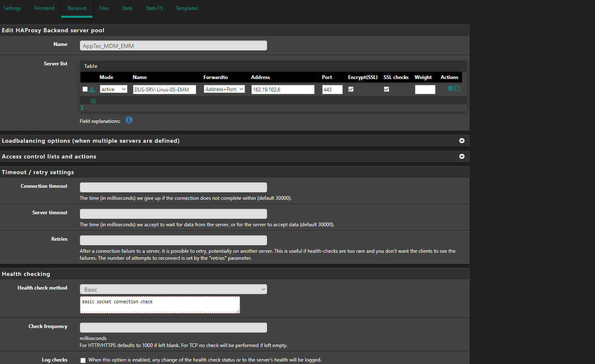Click the Actions column header
595x364 pixels.
(449, 77)
